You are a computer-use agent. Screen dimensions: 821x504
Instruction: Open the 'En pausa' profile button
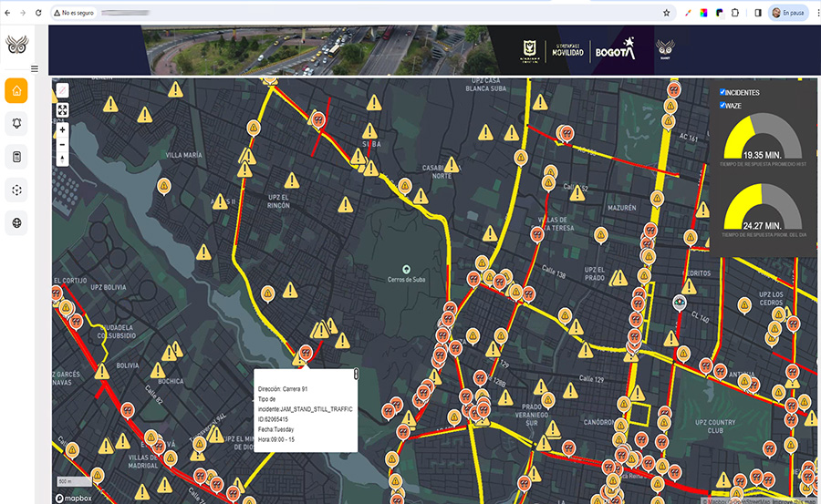click(x=788, y=13)
